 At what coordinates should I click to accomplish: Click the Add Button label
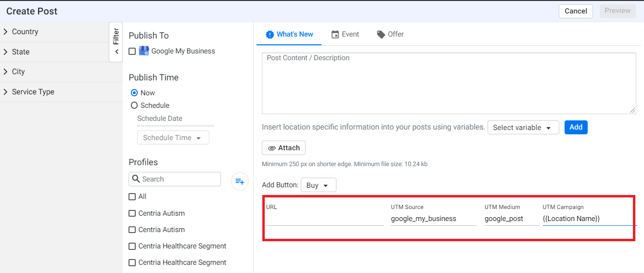pos(280,185)
